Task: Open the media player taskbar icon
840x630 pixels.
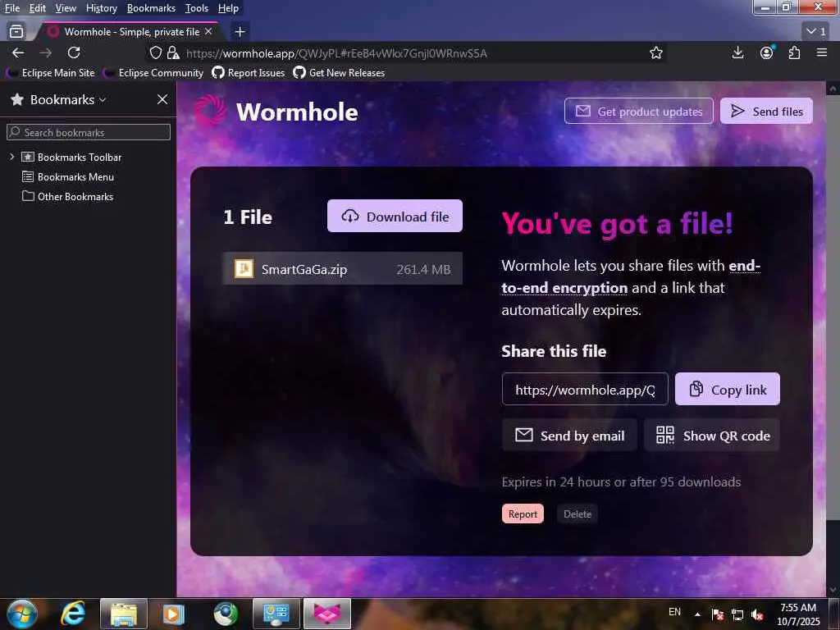Action: [173, 614]
